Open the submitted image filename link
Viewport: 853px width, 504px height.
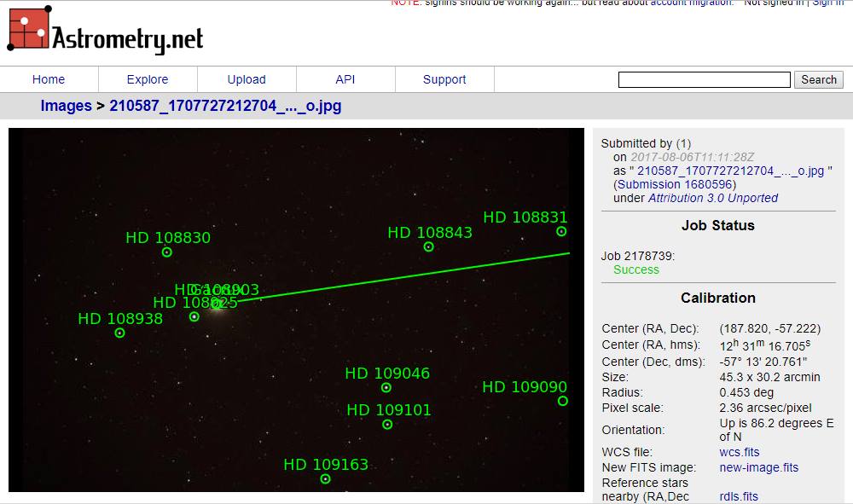coord(731,171)
